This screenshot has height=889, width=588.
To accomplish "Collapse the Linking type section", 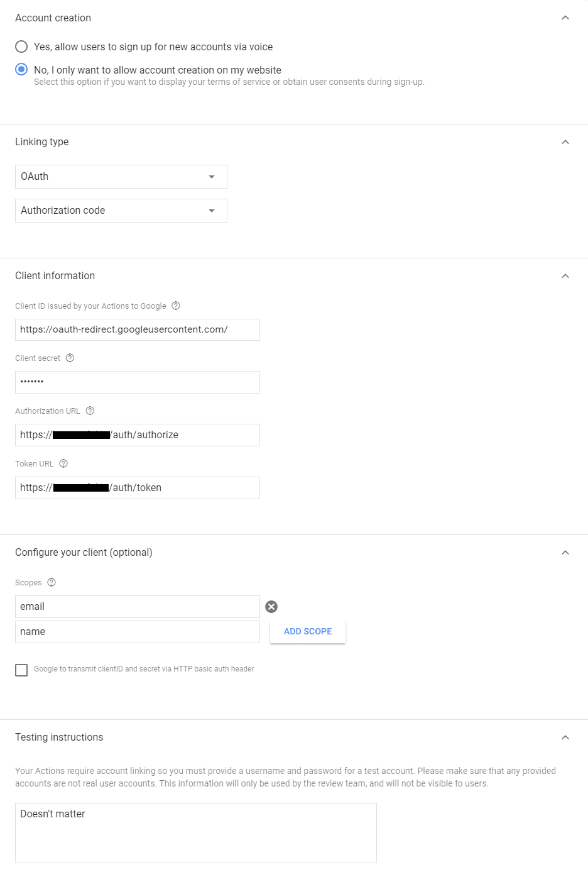I will [x=565, y=142].
